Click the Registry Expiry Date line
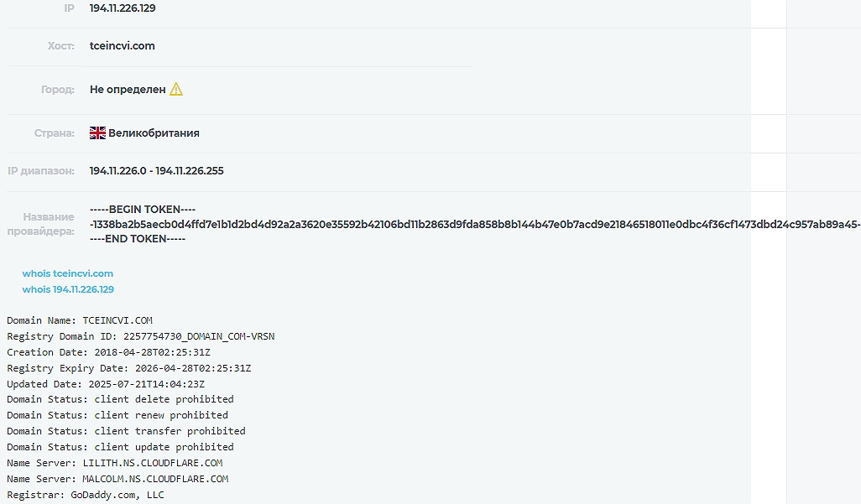Viewport: 861px width, 504px height. click(x=128, y=368)
